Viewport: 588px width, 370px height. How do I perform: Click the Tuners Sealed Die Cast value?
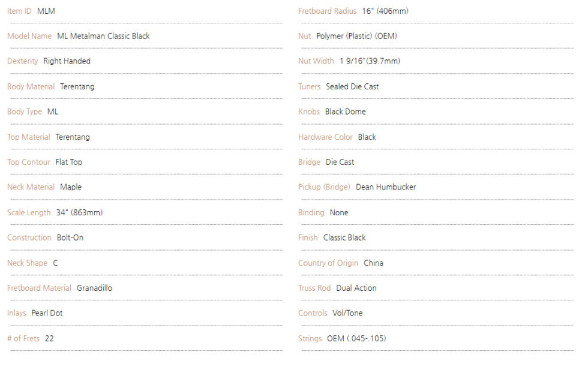point(353,86)
